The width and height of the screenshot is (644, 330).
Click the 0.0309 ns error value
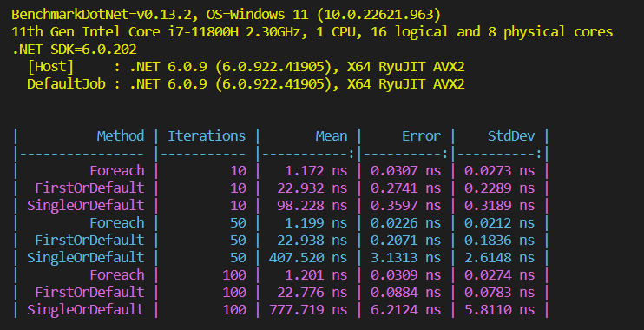tap(406, 274)
